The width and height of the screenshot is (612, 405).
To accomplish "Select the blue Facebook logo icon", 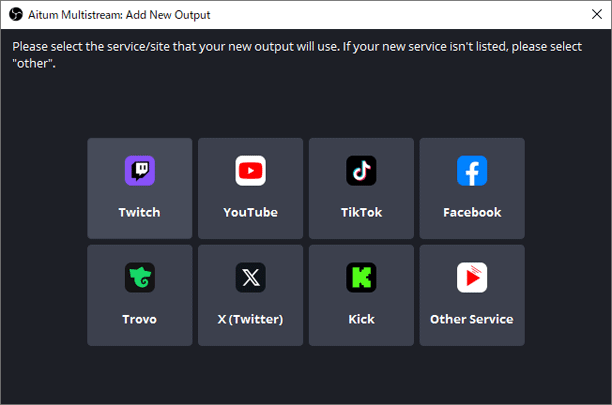I will (472, 171).
